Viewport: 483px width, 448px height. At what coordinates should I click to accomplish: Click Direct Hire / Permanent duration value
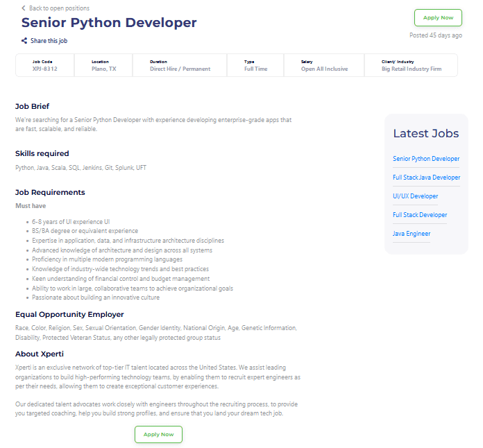[180, 69]
